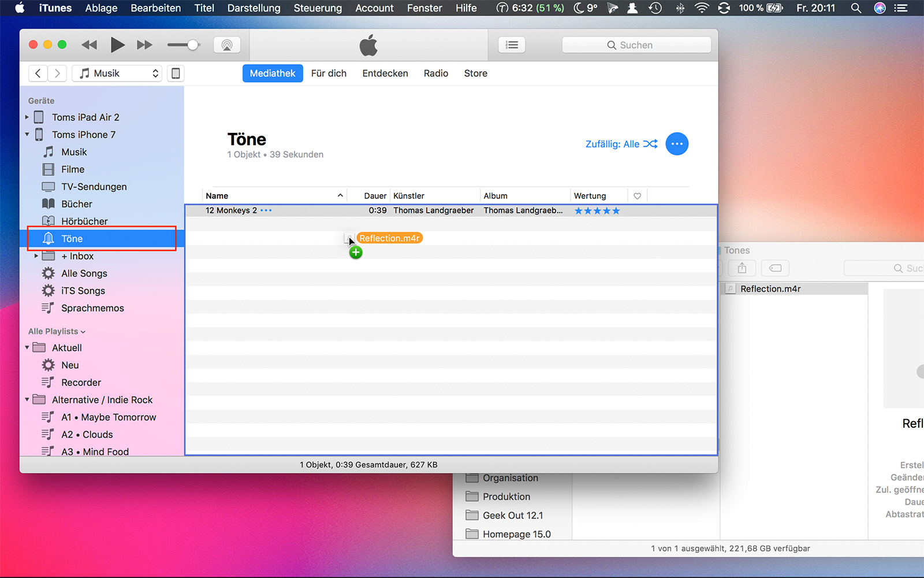Collapse Toms iPhone 7 device
The width and height of the screenshot is (924, 578).
click(27, 135)
